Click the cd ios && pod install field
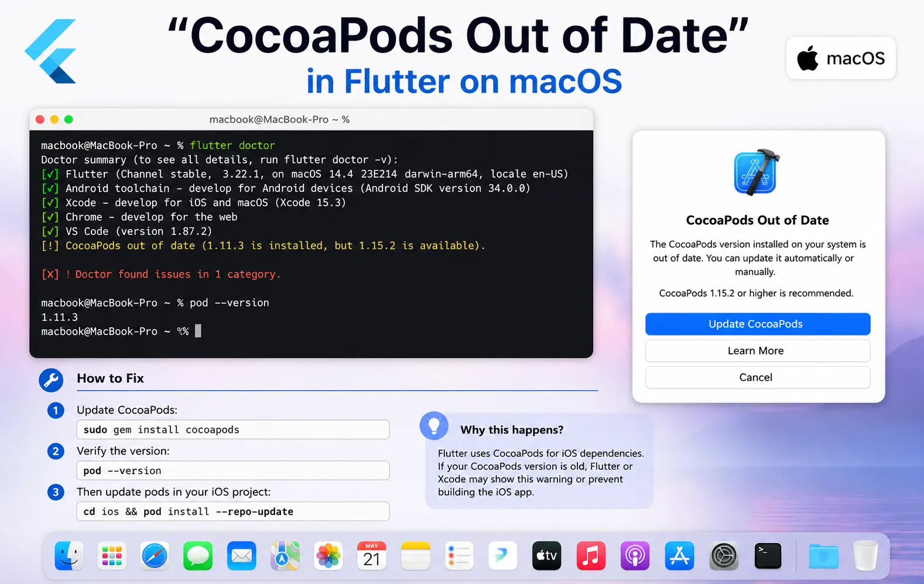924x584 pixels. [233, 511]
